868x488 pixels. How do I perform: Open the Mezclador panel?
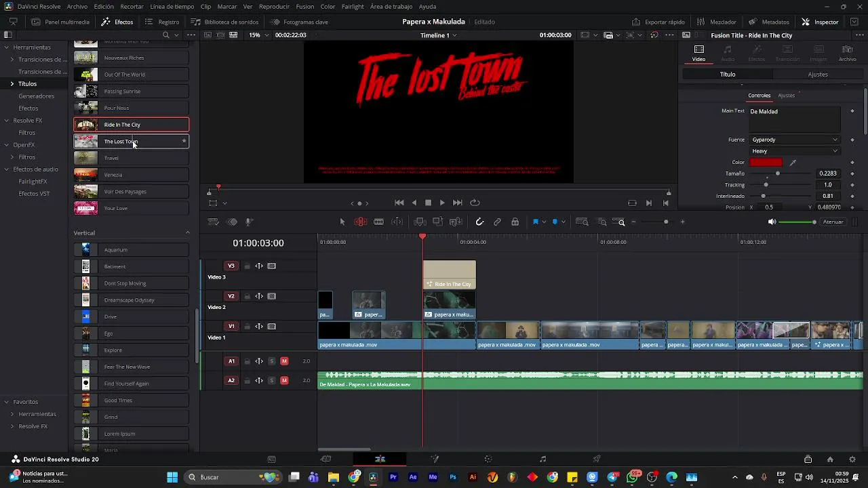tap(717, 22)
